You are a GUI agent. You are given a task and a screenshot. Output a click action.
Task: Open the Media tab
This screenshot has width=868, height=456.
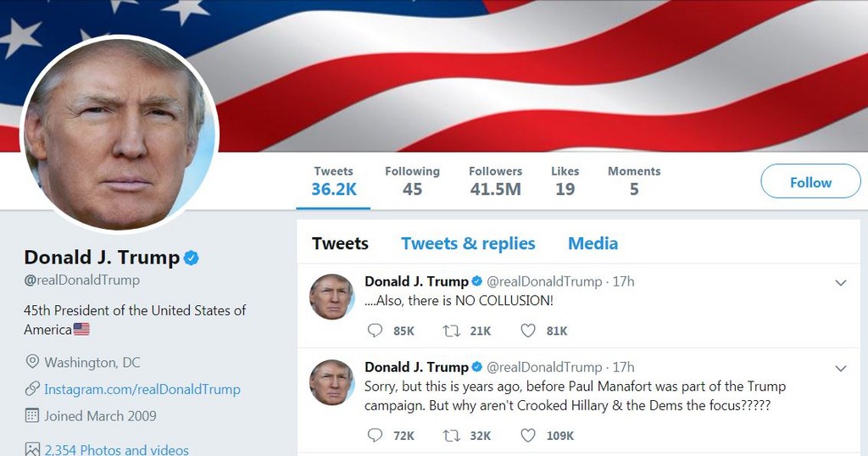tap(593, 244)
